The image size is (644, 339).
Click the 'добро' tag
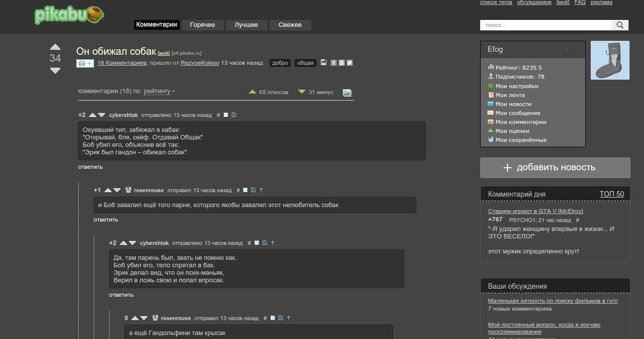pyautogui.click(x=280, y=63)
